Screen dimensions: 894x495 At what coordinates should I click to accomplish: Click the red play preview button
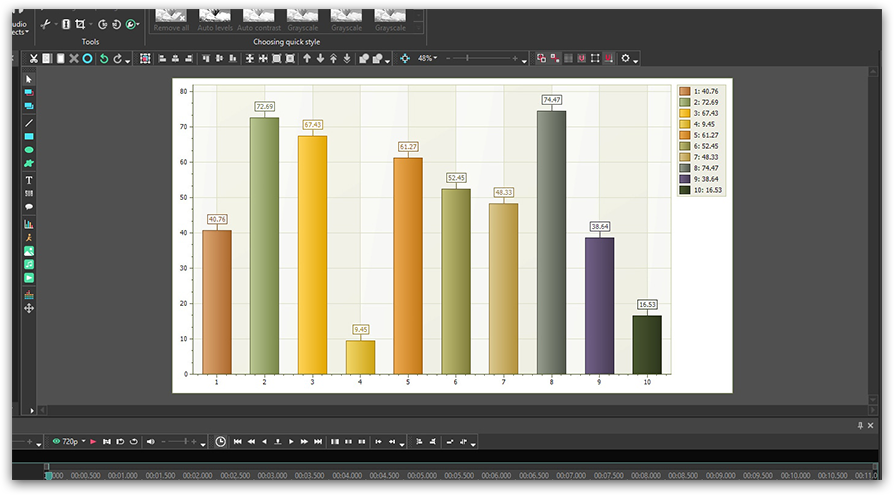tap(94, 441)
